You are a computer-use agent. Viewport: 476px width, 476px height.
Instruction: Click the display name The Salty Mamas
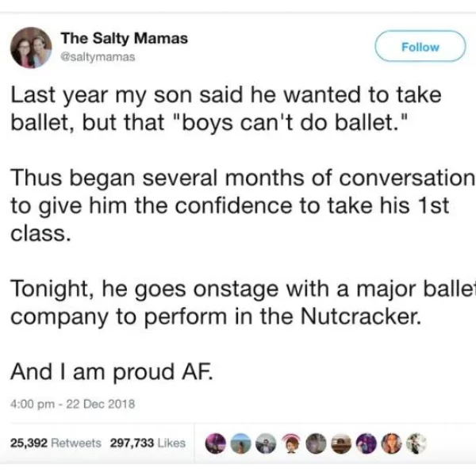tap(125, 38)
